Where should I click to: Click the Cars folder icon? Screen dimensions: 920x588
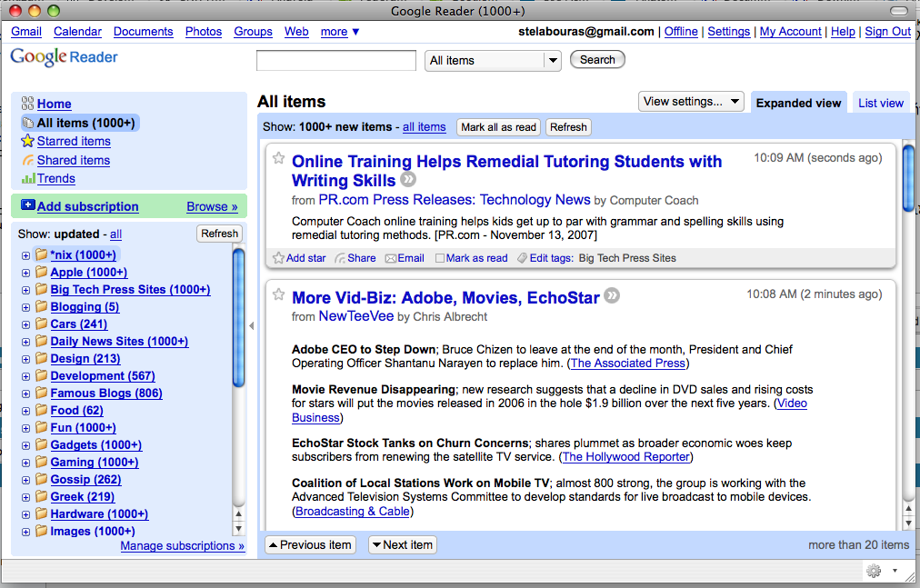pos(41,324)
